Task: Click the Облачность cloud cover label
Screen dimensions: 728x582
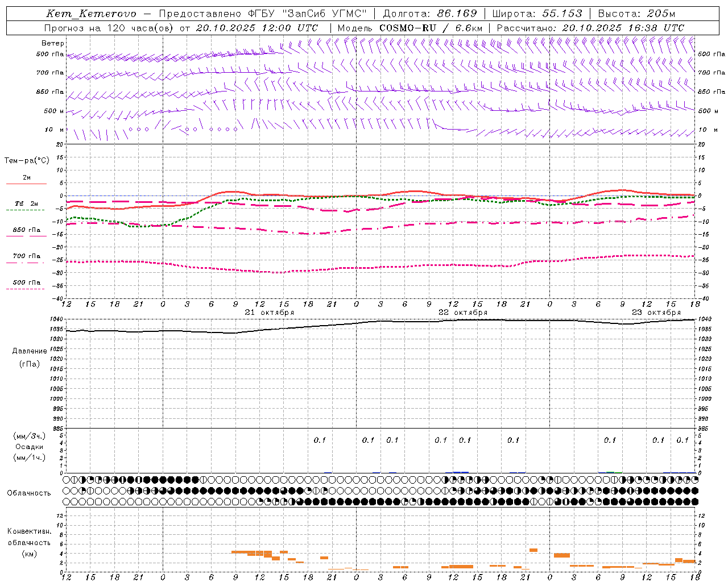Action: (x=29, y=493)
